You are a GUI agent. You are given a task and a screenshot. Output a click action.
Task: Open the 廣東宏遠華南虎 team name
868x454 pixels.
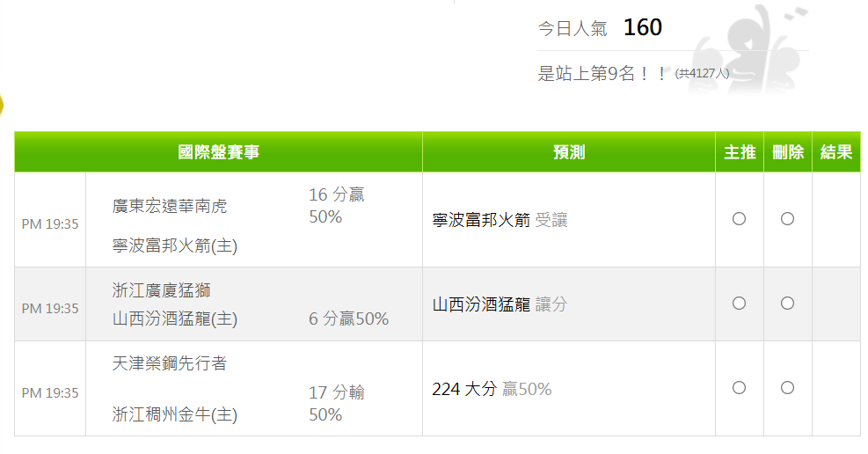[170, 207]
